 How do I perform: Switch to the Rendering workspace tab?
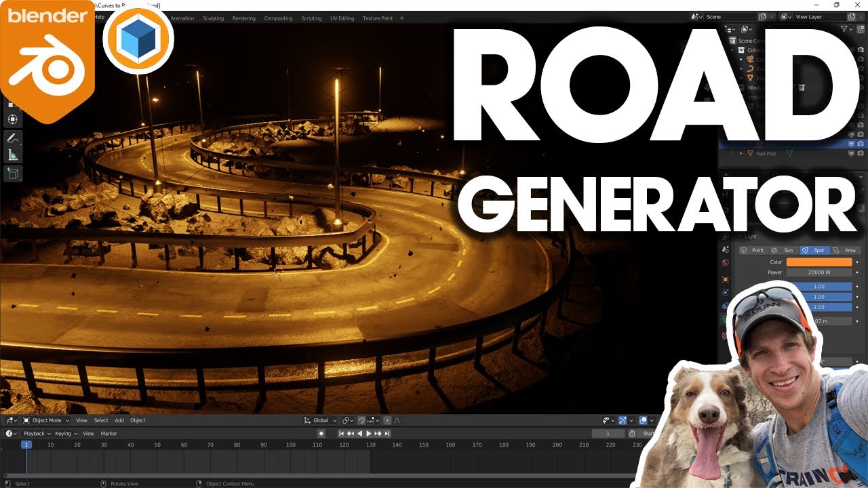243,18
